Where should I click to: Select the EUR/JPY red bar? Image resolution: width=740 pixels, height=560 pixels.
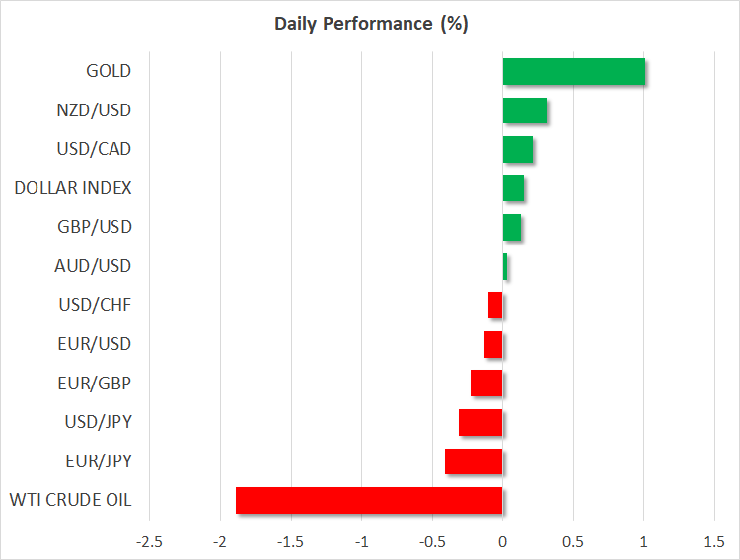coord(474,461)
